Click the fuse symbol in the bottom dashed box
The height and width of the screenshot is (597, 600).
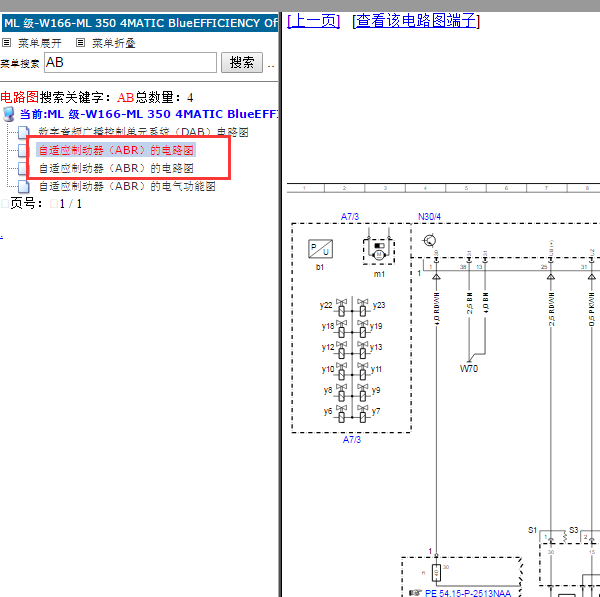click(x=436, y=573)
